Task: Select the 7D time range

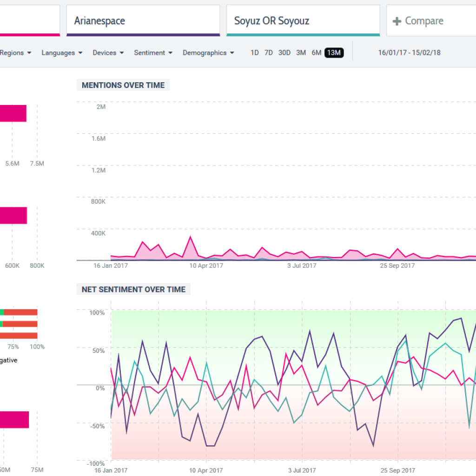Action: [x=268, y=53]
